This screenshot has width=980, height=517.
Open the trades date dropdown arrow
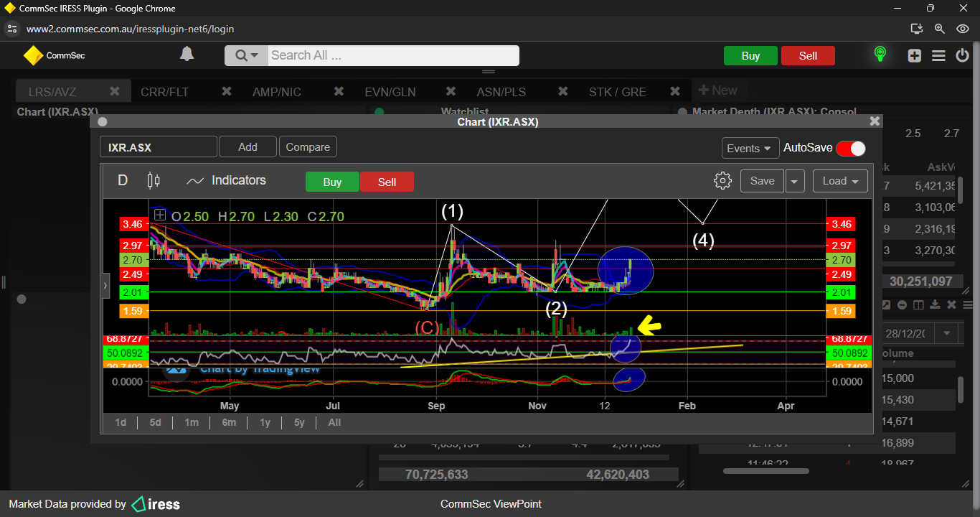click(947, 334)
